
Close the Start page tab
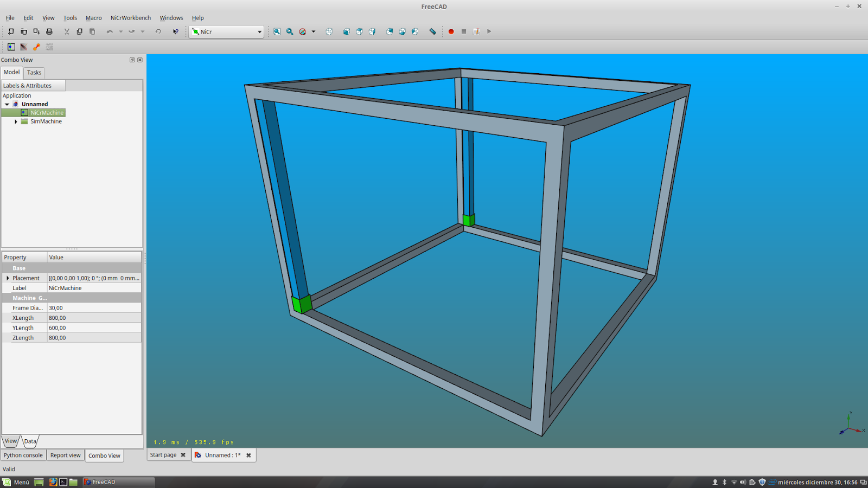click(182, 455)
